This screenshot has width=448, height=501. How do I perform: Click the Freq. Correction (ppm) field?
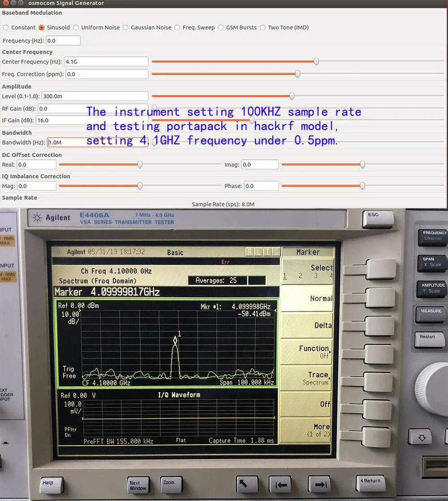click(x=107, y=74)
